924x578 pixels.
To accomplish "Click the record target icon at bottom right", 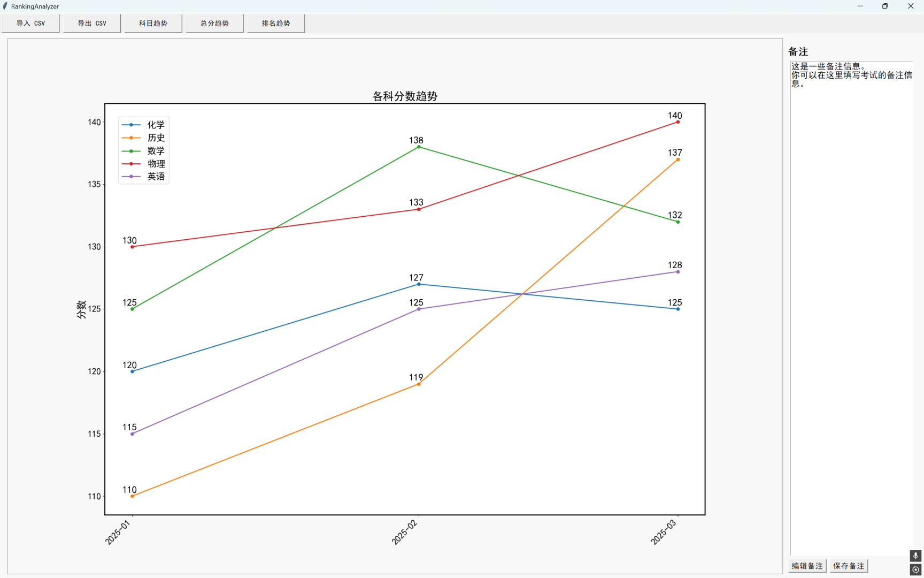I will coord(915,569).
